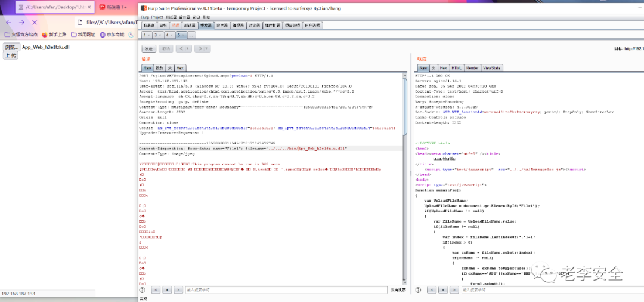Select Repeater sub-tab 3
The image size is (644, 302).
click(x=159, y=35)
